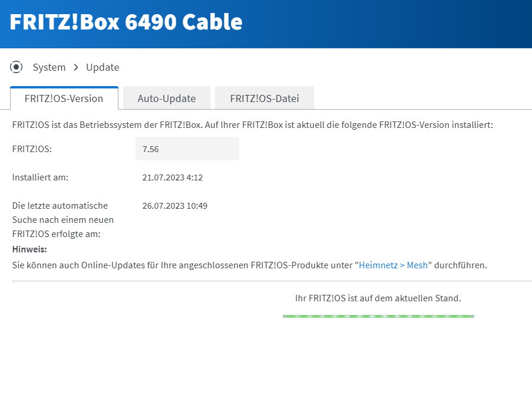Click the FRITZ!OS Betriebssystem description sentence
The width and height of the screenshot is (532, 398).
pyautogui.click(x=252, y=125)
